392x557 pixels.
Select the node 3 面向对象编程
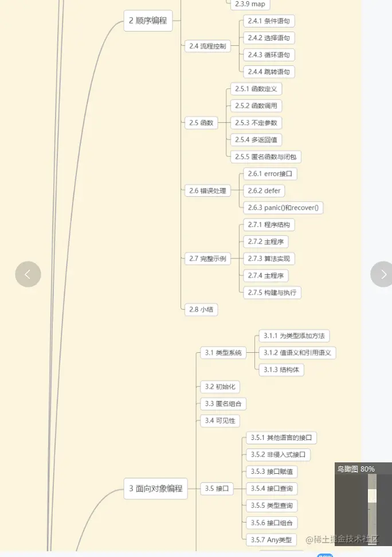click(156, 489)
